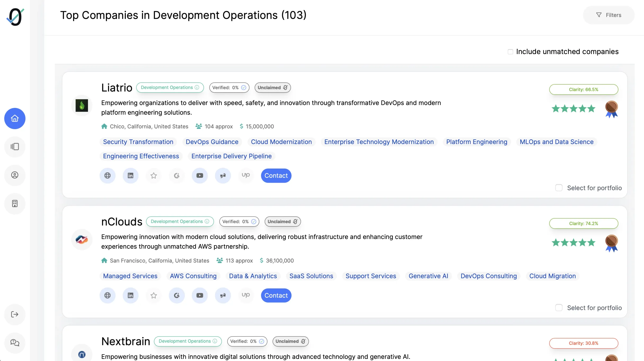644x361 pixels.
Task: Click Liatrio's award ribbon badge
Action: tap(611, 109)
